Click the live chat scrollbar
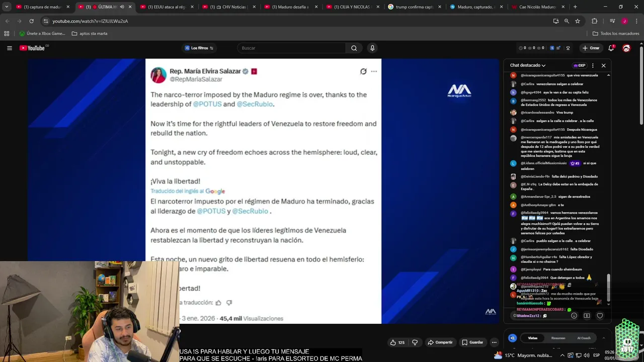644x362 pixels. pyautogui.click(x=609, y=287)
